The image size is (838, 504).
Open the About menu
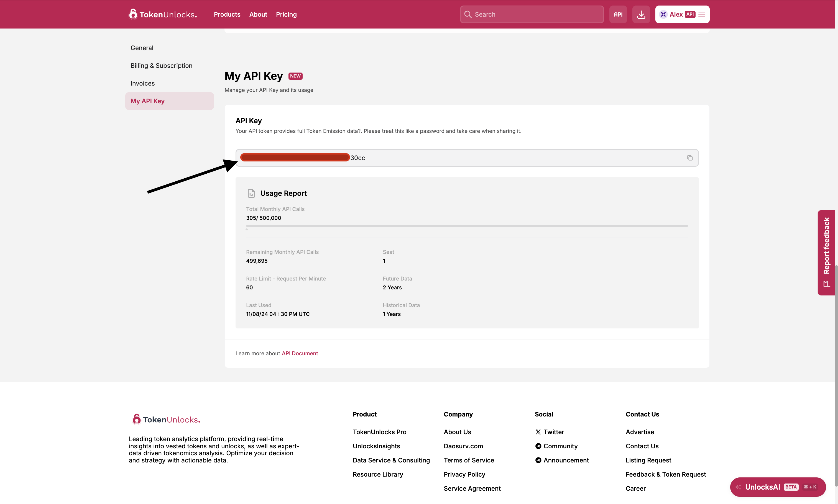258,14
